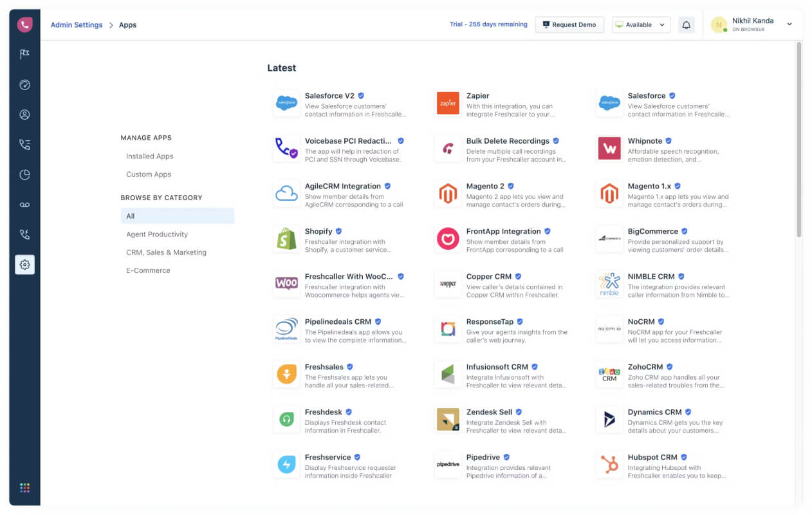812x515 pixels.
Task: Open the Available status dropdown
Action: coord(641,24)
